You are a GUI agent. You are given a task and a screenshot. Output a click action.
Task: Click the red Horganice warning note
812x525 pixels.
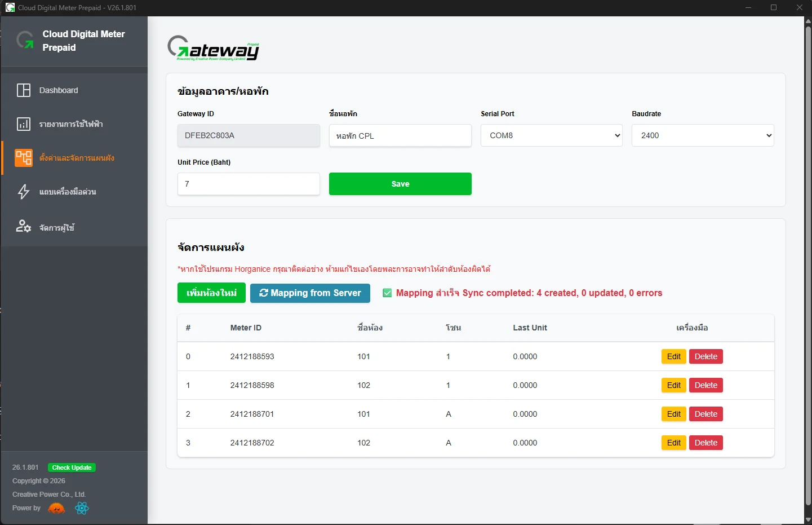[x=334, y=269]
